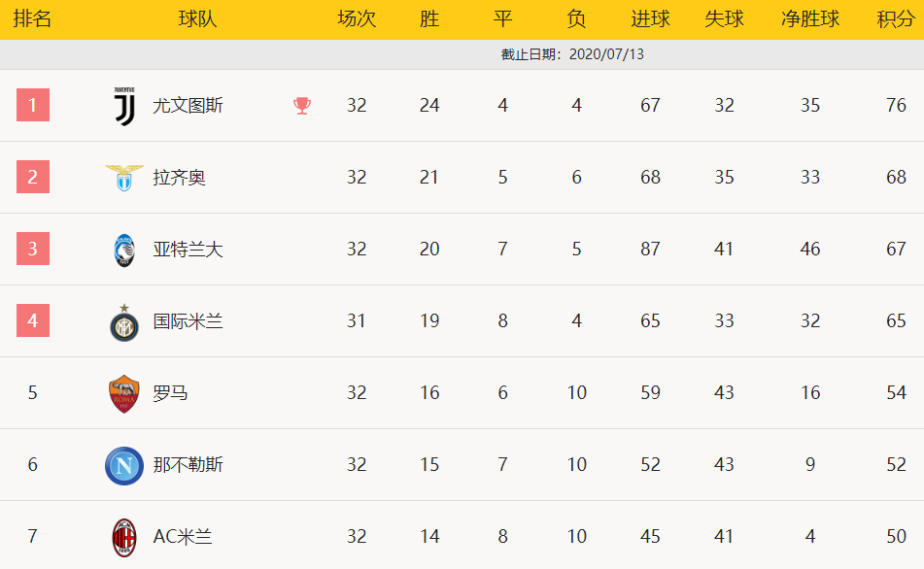Viewport: 924px width, 569px height.
Task: Click the 球队 column header
Action: [x=198, y=18]
